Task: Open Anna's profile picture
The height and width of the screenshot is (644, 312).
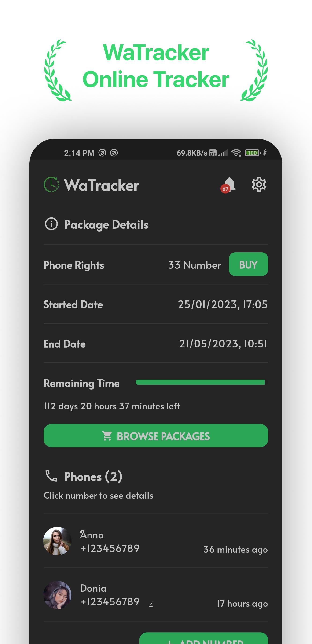Action: (57, 541)
